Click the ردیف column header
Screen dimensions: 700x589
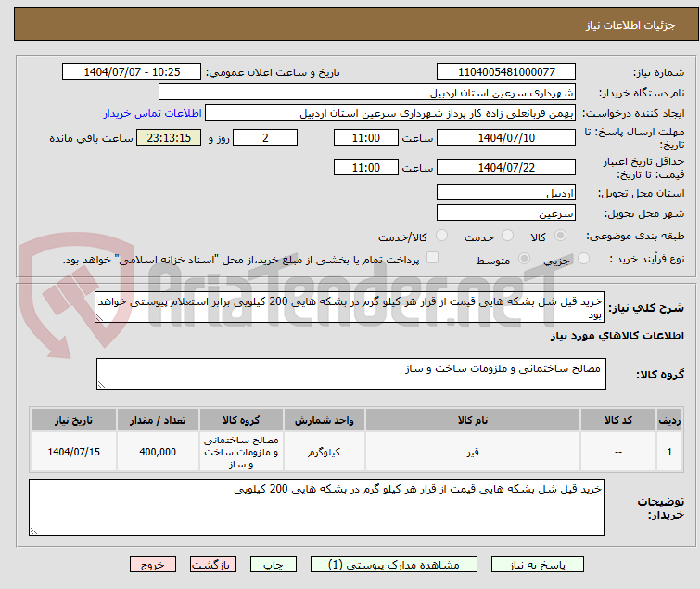pos(669,420)
